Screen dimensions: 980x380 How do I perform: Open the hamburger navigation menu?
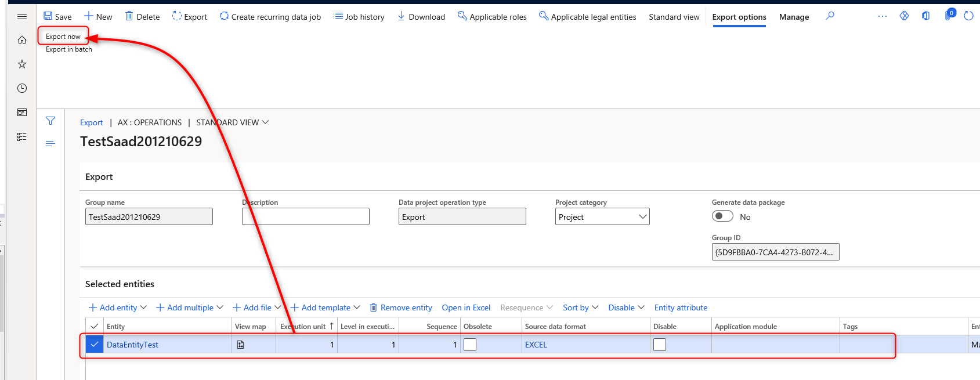point(22,17)
